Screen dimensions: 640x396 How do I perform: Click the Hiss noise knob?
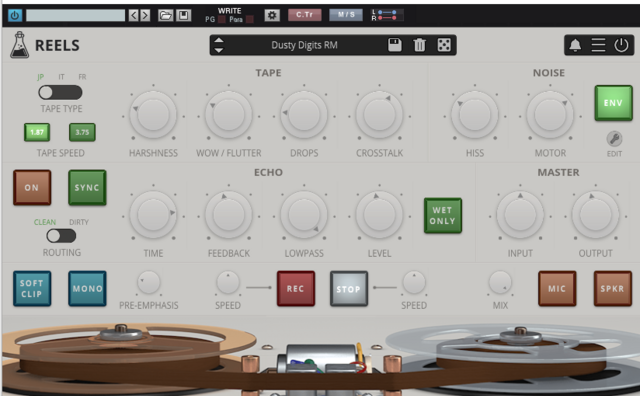click(x=475, y=115)
